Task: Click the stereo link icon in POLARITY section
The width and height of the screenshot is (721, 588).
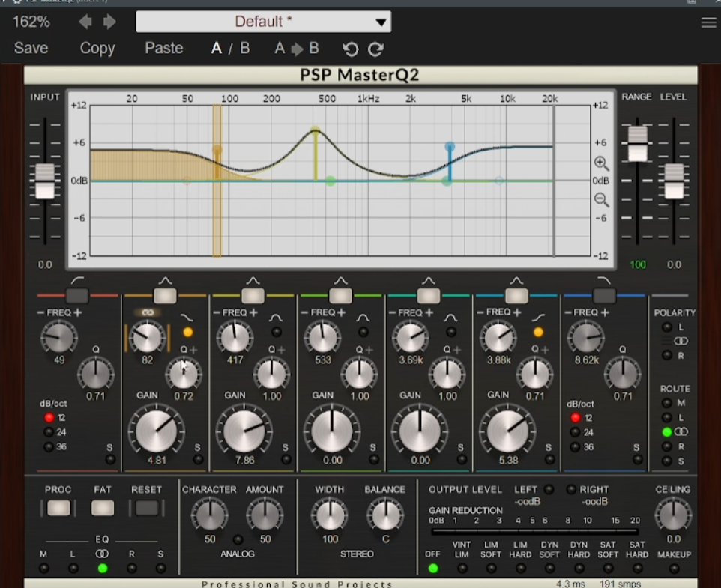Action: [x=681, y=341]
